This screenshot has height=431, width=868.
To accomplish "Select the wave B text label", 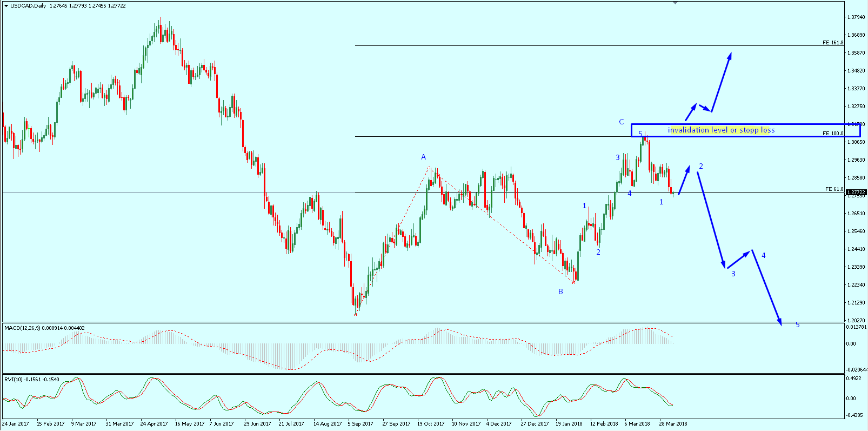I will [560, 291].
